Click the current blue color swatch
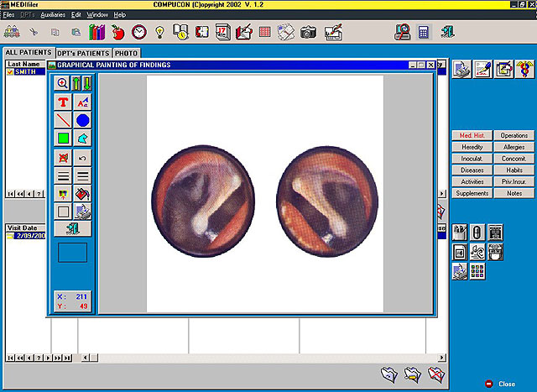This screenshot has height=392, width=537. pyautogui.click(x=73, y=253)
